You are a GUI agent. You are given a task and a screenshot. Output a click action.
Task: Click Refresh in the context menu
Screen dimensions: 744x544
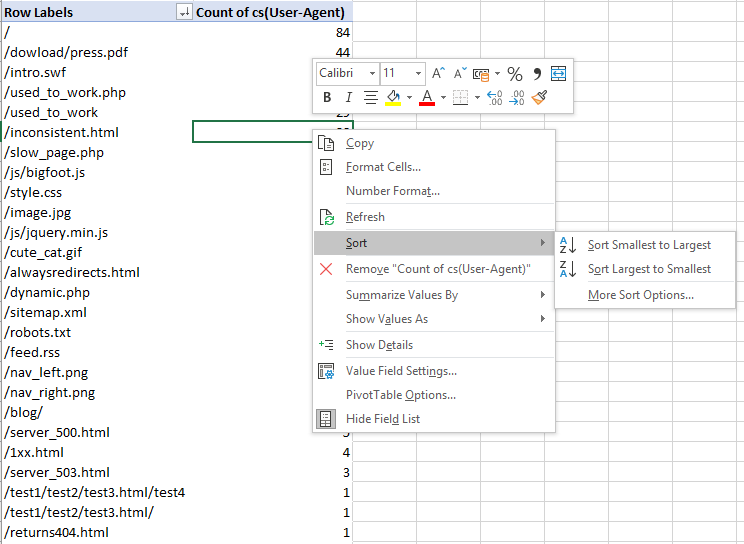365,217
